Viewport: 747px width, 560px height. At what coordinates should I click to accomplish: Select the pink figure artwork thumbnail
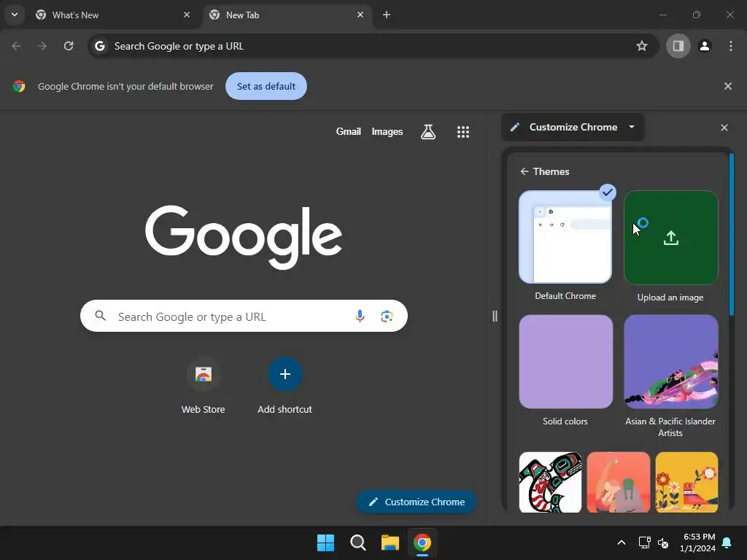click(619, 483)
